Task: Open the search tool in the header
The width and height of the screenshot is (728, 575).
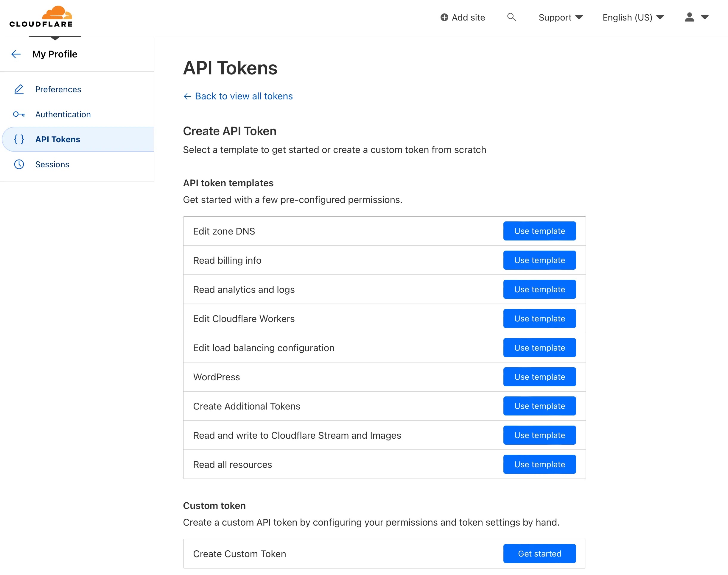Action: coord(512,17)
